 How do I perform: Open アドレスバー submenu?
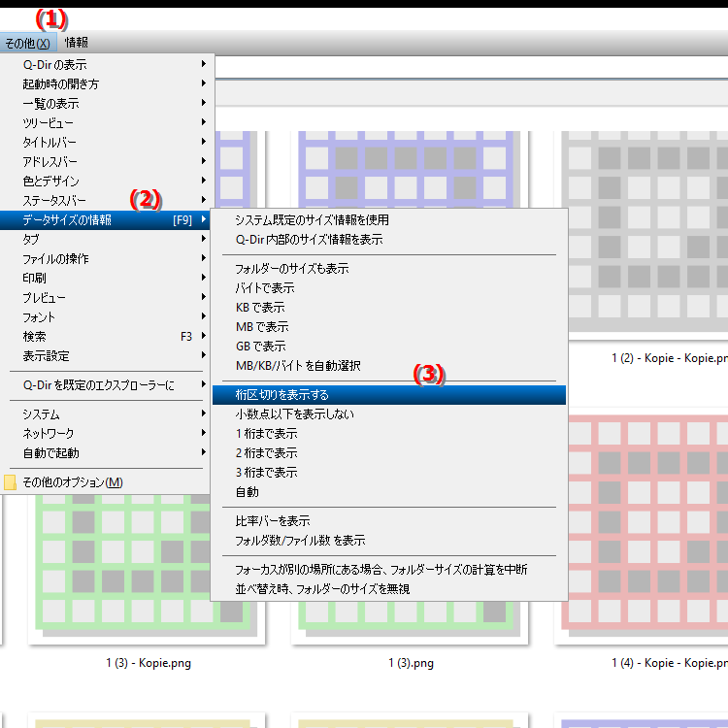[107, 161]
